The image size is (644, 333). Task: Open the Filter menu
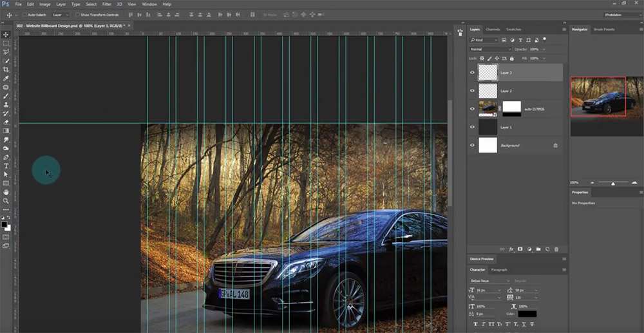(107, 4)
